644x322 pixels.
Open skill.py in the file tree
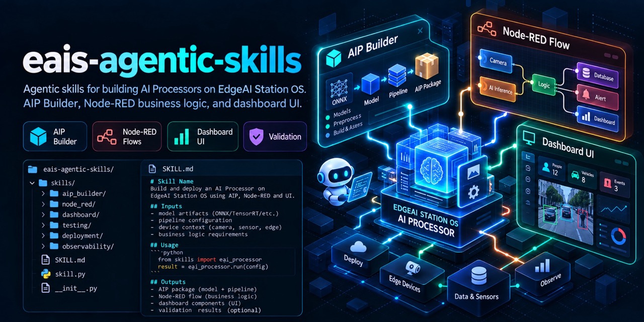coord(63,274)
